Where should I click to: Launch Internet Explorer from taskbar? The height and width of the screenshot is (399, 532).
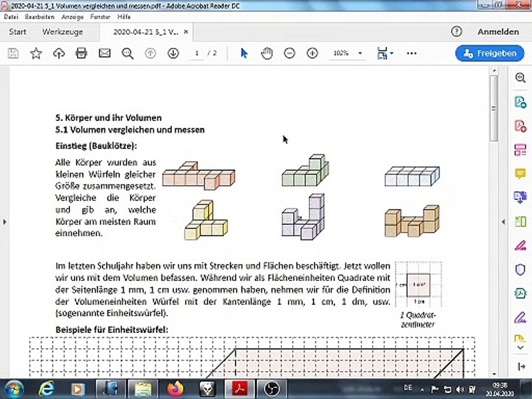click(46, 389)
